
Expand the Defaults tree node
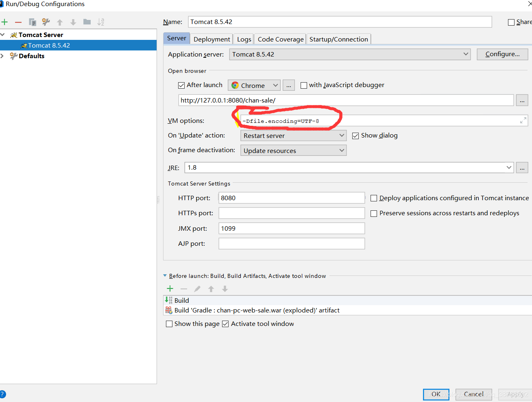tap(2, 56)
